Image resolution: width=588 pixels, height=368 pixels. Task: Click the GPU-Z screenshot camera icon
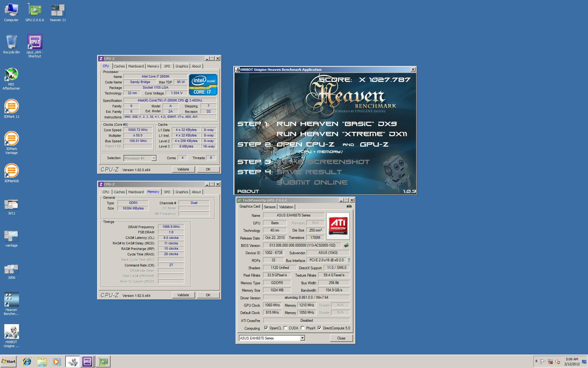(x=349, y=206)
